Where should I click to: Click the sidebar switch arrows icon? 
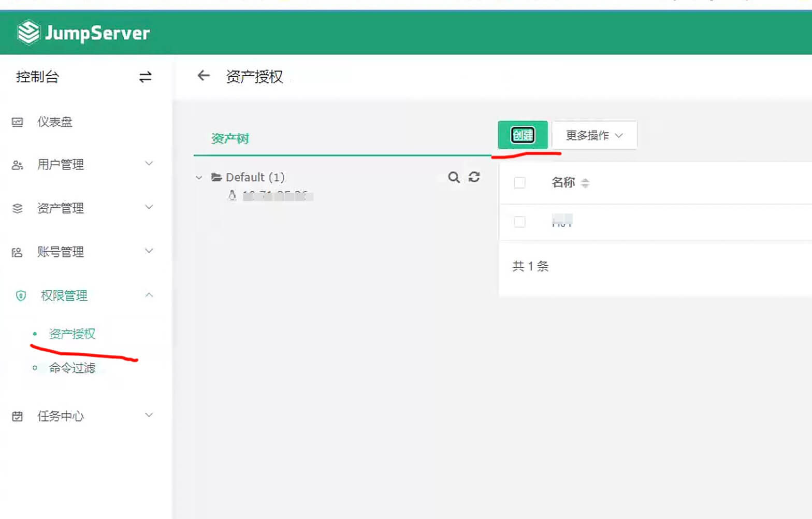tap(145, 77)
